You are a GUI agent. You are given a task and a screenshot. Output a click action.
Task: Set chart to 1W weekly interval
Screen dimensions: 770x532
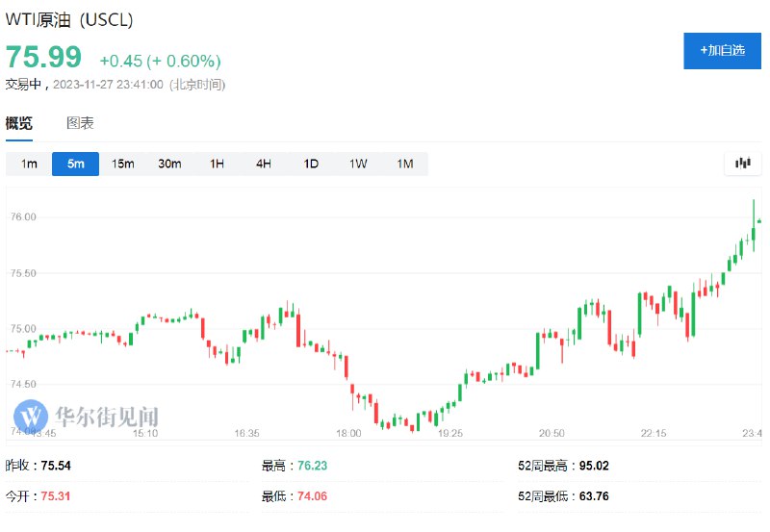click(358, 164)
